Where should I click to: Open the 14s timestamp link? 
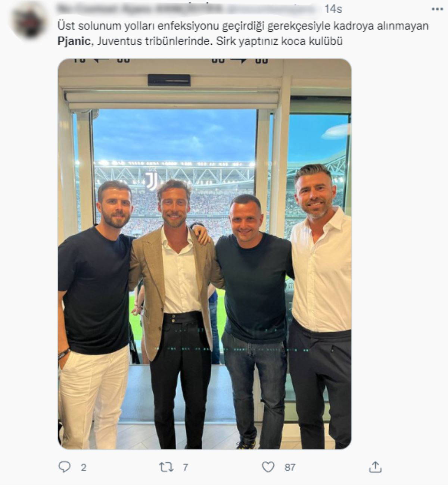point(333,9)
